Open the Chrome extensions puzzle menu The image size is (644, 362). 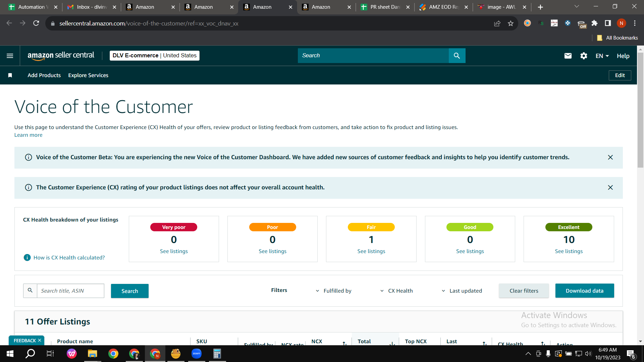pos(594,23)
